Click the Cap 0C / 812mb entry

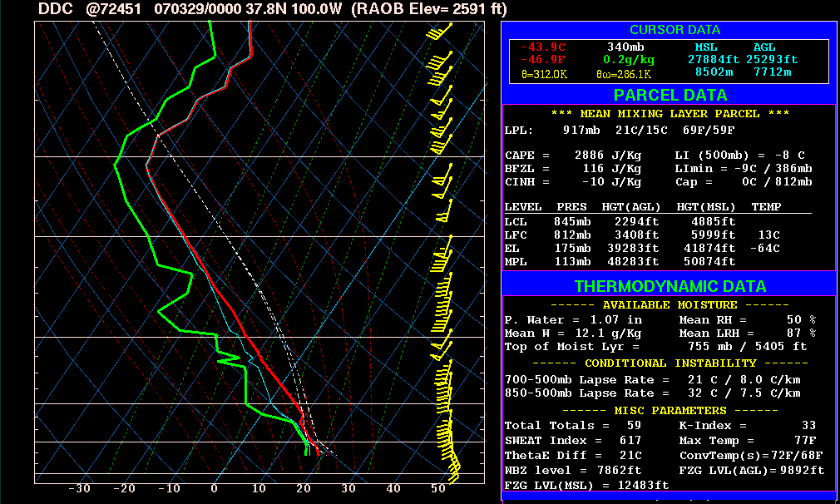744,182
